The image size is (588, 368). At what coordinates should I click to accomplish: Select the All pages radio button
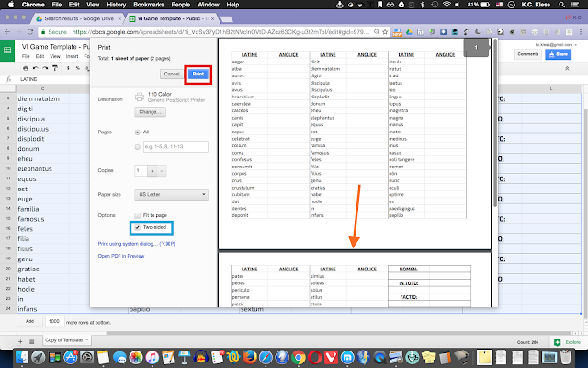click(x=137, y=132)
